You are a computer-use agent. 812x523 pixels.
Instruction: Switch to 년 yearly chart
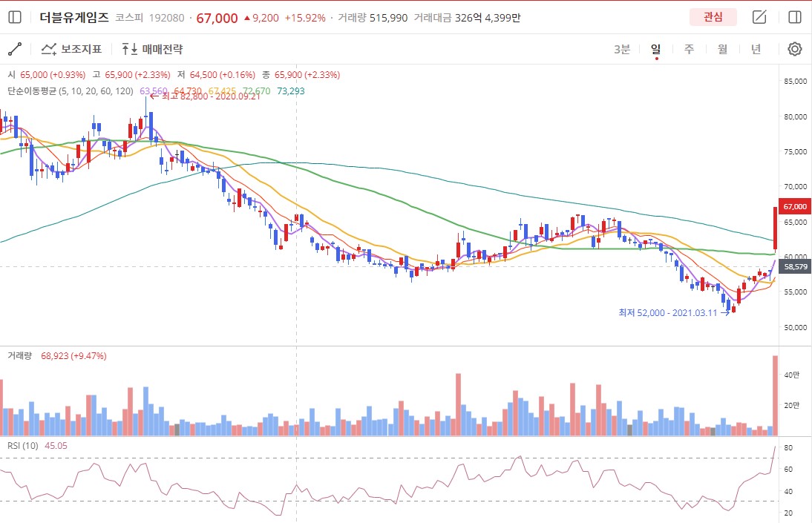pyautogui.click(x=756, y=49)
